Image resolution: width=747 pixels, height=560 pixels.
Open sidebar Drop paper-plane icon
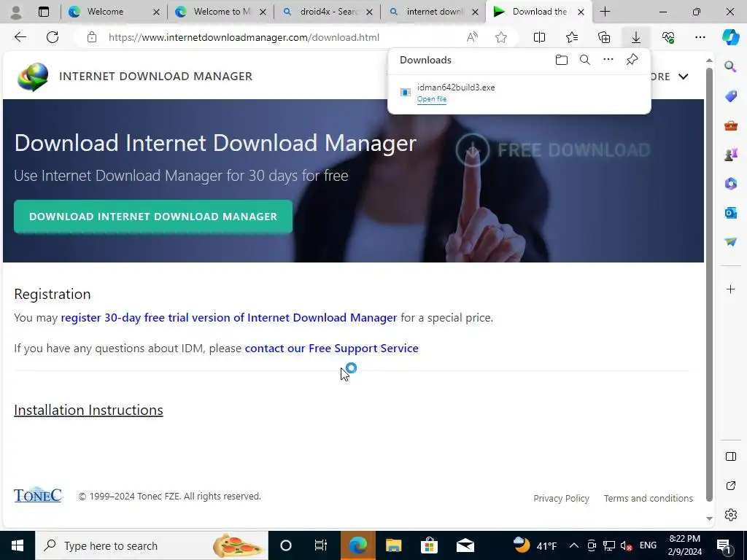(x=731, y=242)
